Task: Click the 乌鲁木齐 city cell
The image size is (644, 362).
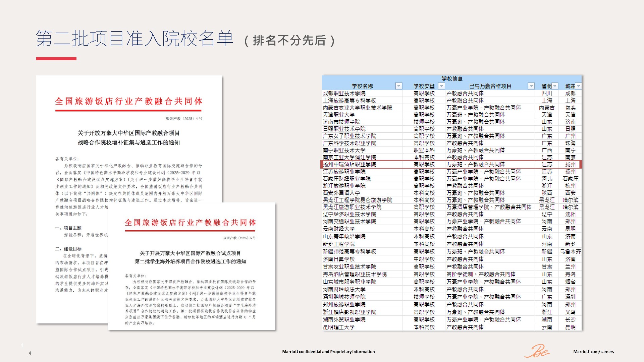Action: click(570, 252)
